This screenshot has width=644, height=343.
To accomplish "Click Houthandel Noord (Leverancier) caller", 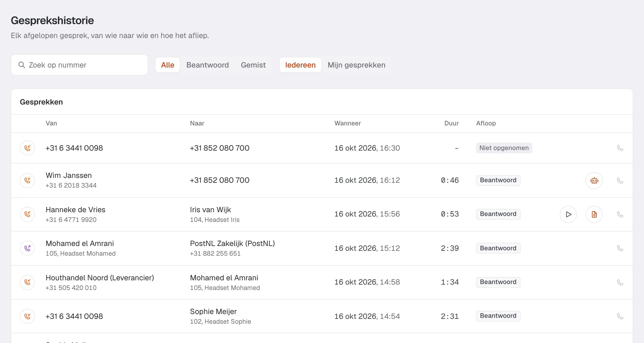I will tap(100, 278).
